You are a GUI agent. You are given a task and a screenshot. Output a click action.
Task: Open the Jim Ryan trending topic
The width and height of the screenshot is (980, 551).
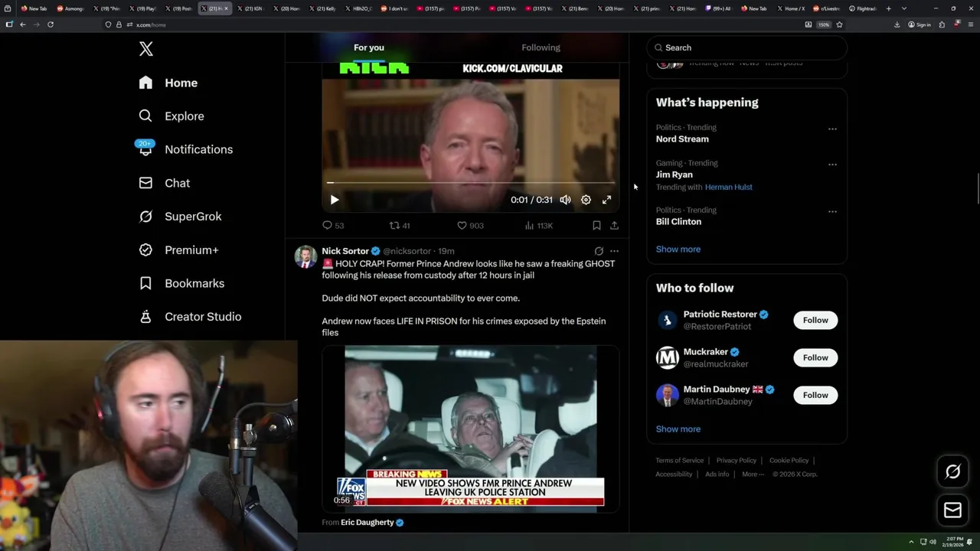point(674,174)
